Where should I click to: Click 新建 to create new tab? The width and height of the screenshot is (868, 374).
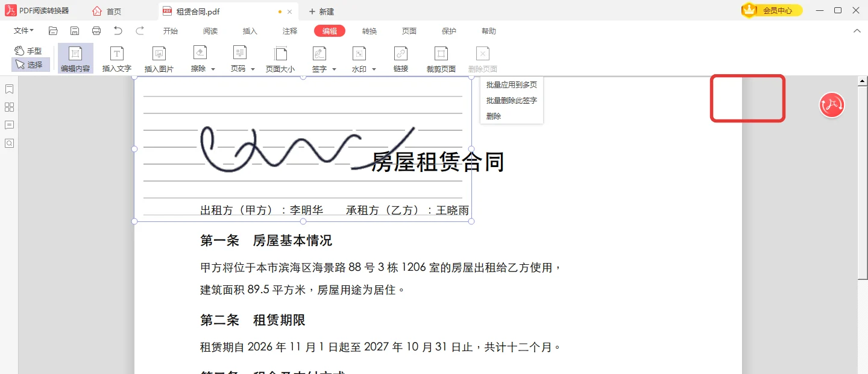[321, 11]
